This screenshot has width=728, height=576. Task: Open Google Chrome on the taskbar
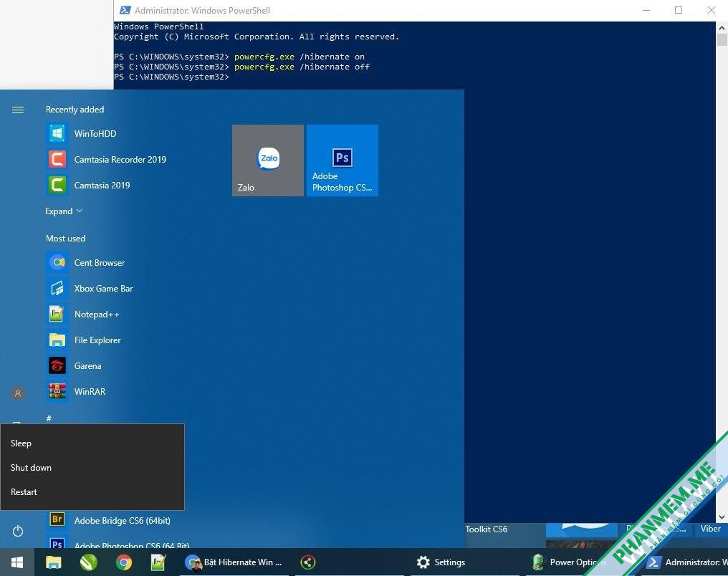123,562
